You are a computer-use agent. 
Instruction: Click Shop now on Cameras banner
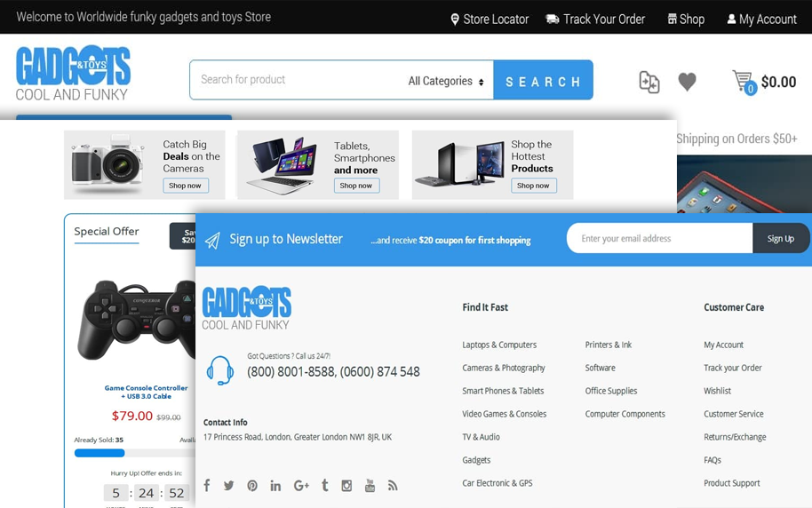point(186,186)
